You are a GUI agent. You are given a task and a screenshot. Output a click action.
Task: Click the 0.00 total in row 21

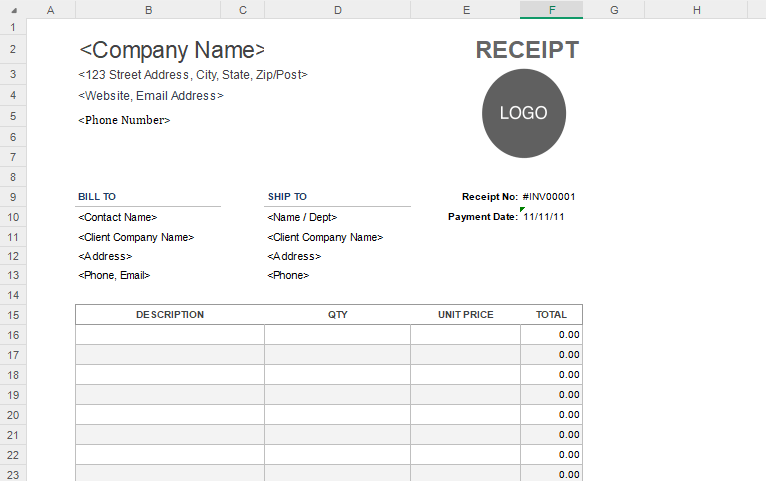[569, 435]
